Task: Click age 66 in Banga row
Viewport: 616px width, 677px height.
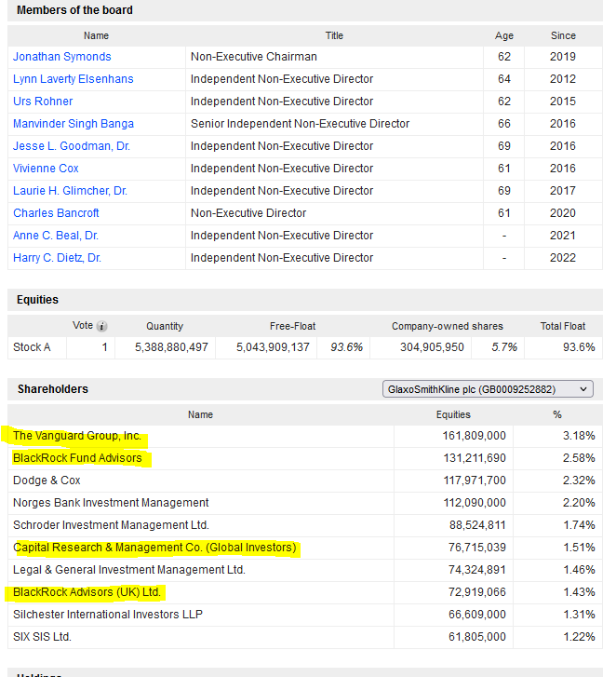Action: 503,124
